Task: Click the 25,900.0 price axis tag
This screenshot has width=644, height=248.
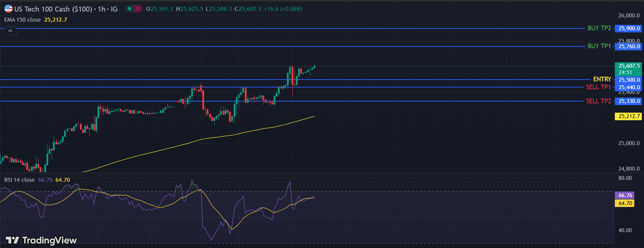Action: click(x=629, y=28)
